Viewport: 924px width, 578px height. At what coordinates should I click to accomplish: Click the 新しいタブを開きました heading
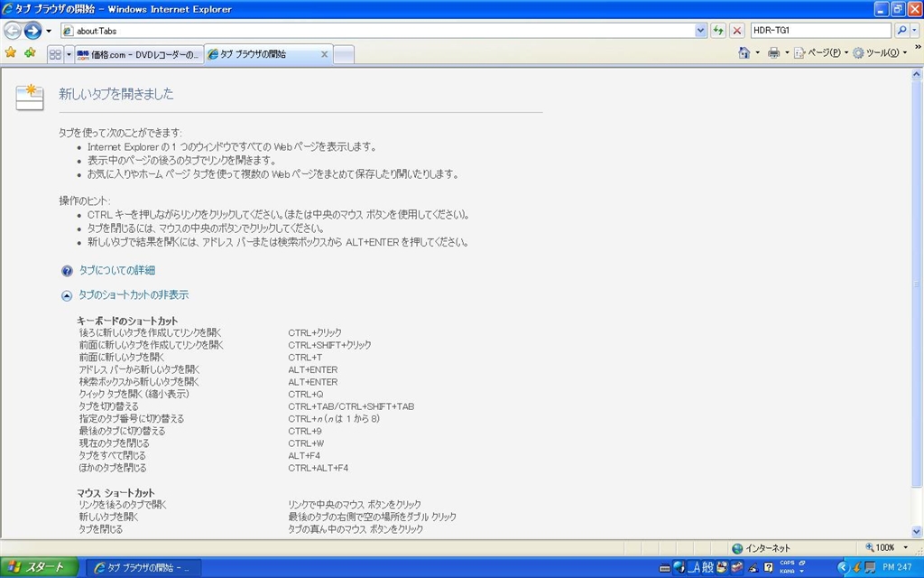pyautogui.click(x=116, y=94)
